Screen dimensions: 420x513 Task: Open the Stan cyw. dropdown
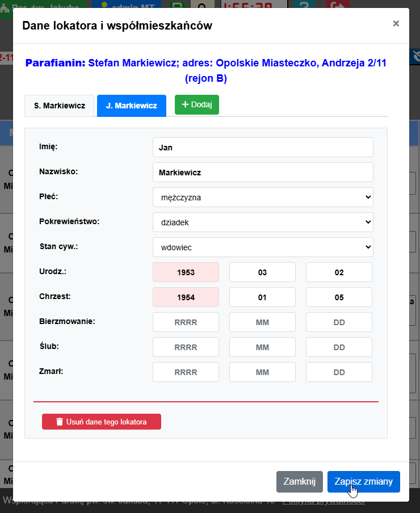point(263,247)
